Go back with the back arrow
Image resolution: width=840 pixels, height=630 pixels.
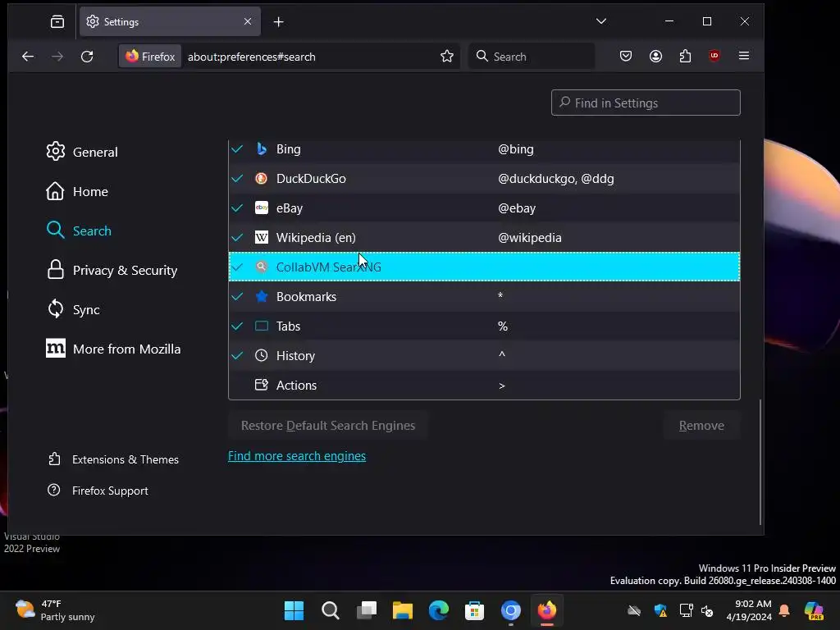click(x=28, y=57)
